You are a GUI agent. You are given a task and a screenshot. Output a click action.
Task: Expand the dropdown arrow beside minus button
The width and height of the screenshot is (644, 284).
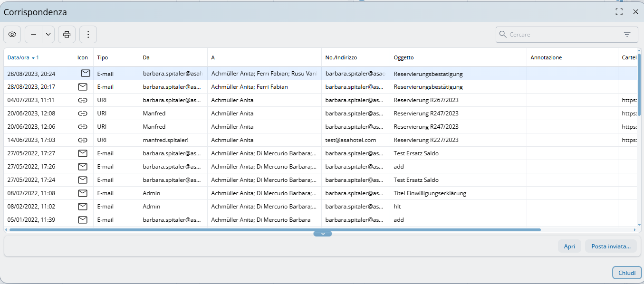pos(48,34)
